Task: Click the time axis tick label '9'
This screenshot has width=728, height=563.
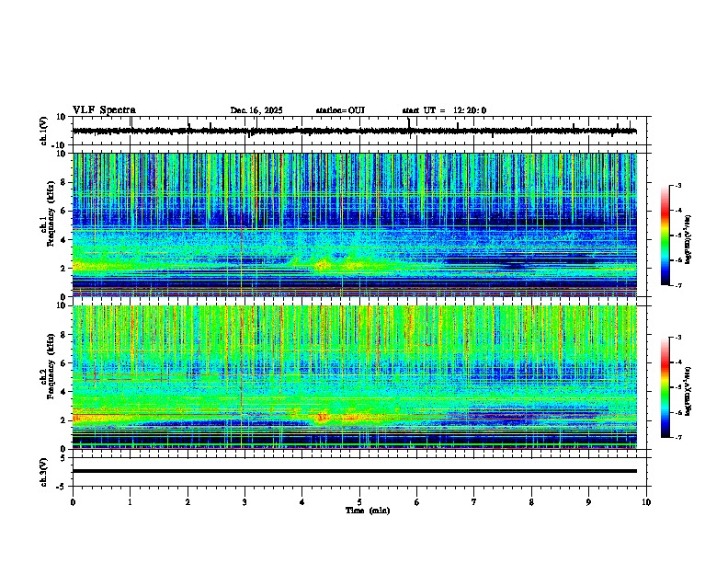Action: [x=588, y=502]
